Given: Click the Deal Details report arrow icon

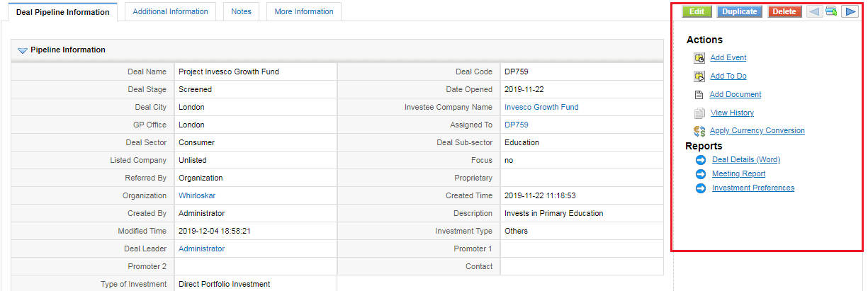Looking at the screenshot, I should (x=701, y=160).
